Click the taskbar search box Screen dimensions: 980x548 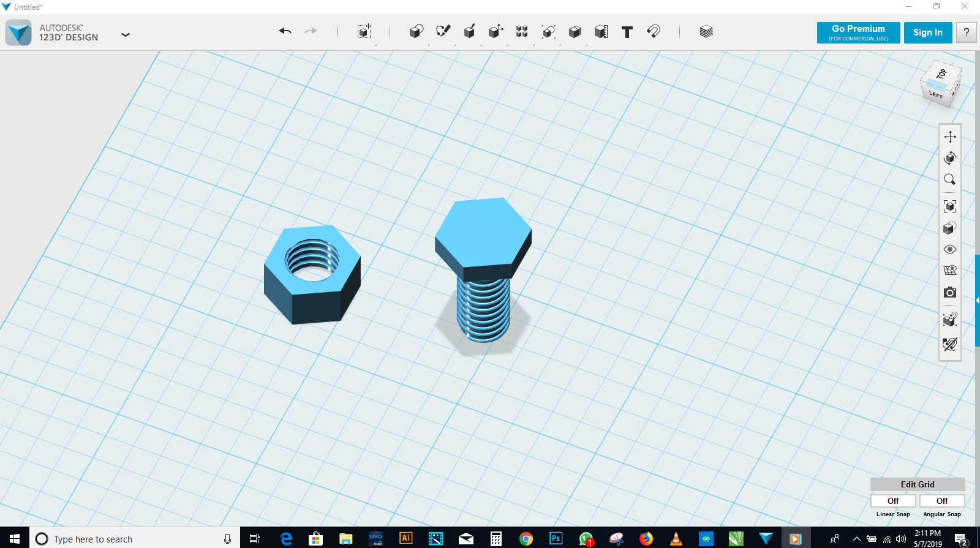135,538
